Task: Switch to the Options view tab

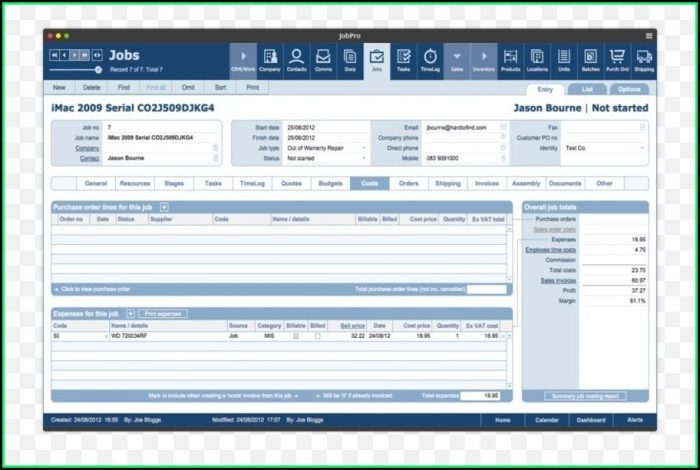Action: [629, 89]
